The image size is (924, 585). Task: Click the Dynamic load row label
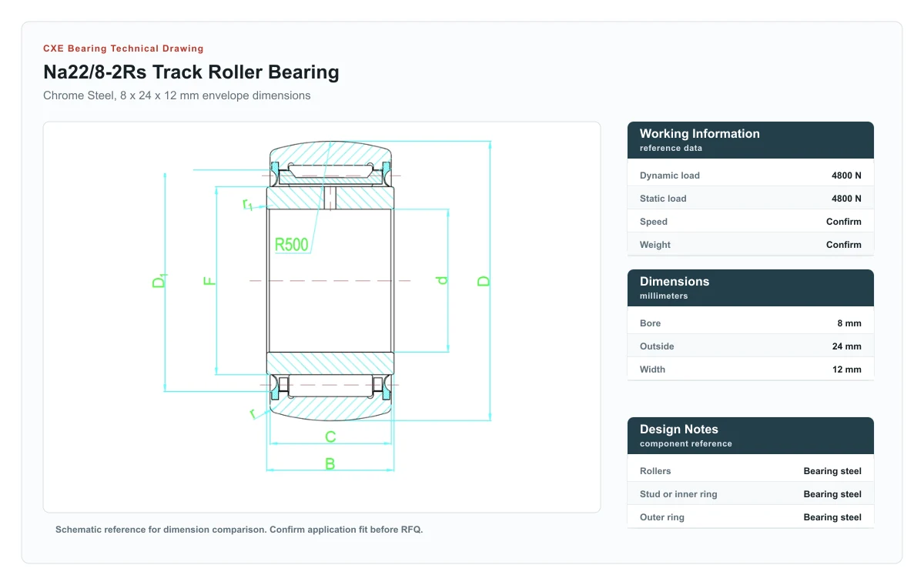[x=670, y=175]
